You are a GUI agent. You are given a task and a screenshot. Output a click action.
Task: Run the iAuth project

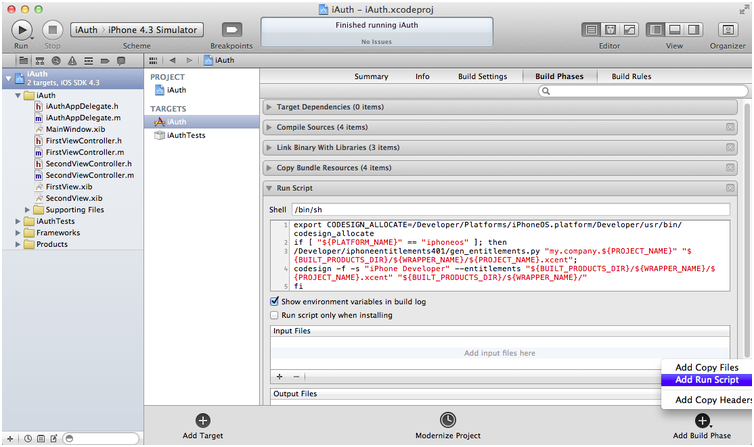pos(22,30)
